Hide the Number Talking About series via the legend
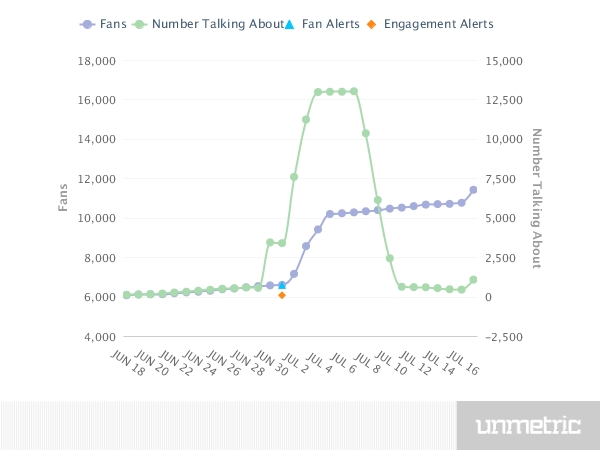The image size is (600, 450). click(x=218, y=23)
